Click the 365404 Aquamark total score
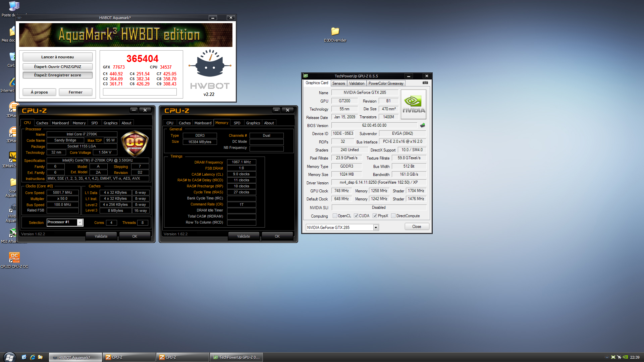The height and width of the screenshot is (362, 644). pos(142,59)
